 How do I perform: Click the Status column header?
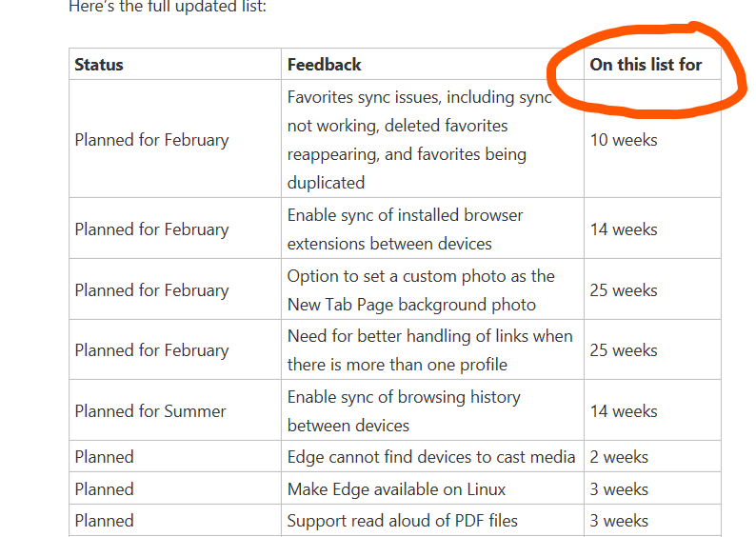click(x=99, y=65)
